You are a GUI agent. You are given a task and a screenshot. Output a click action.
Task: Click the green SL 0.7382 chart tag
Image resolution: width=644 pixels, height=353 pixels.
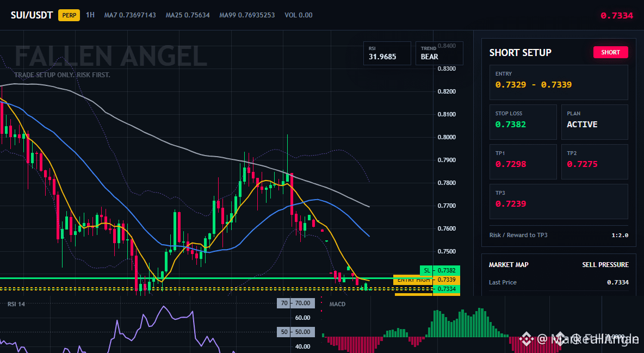tap(440, 270)
